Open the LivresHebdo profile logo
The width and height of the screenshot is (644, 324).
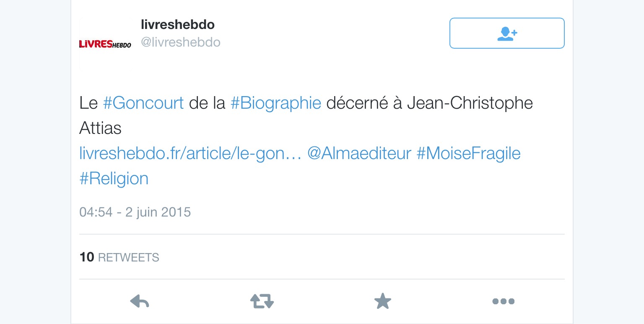coord(105,44)
